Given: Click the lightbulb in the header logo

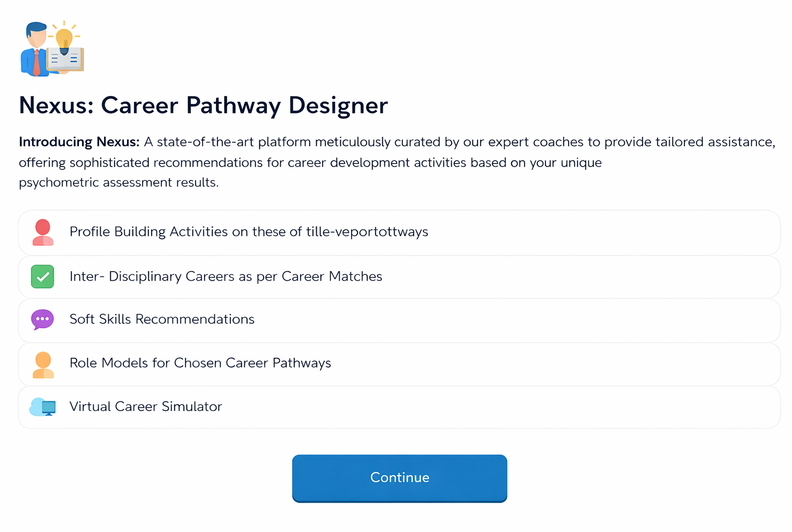Looking at the screenshot, I should pos(64,39).
